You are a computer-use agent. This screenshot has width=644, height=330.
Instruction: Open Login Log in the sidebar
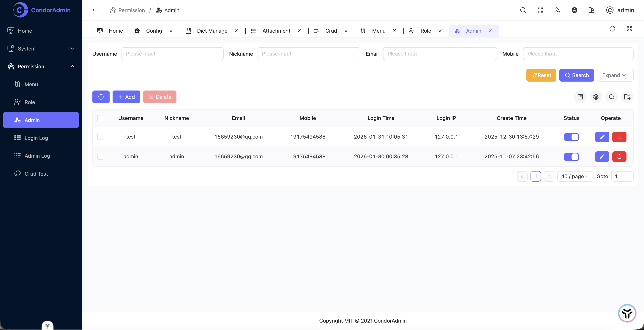tap(36, 138)
